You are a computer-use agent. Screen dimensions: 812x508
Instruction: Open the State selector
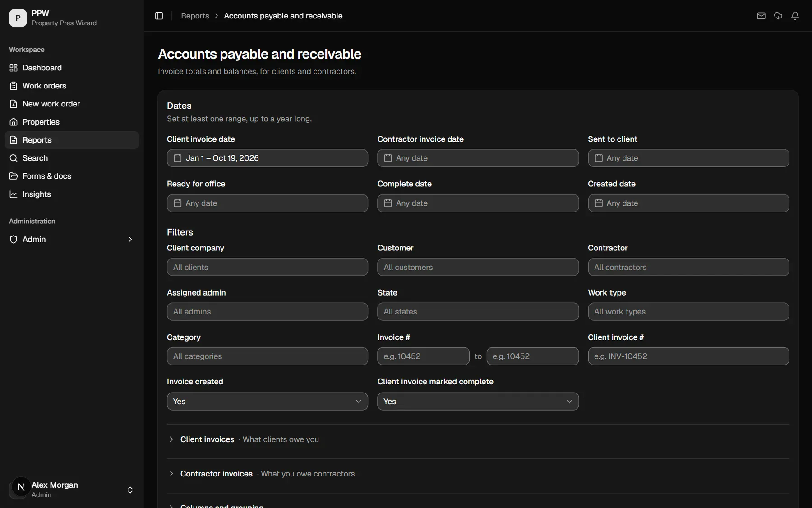478,311
